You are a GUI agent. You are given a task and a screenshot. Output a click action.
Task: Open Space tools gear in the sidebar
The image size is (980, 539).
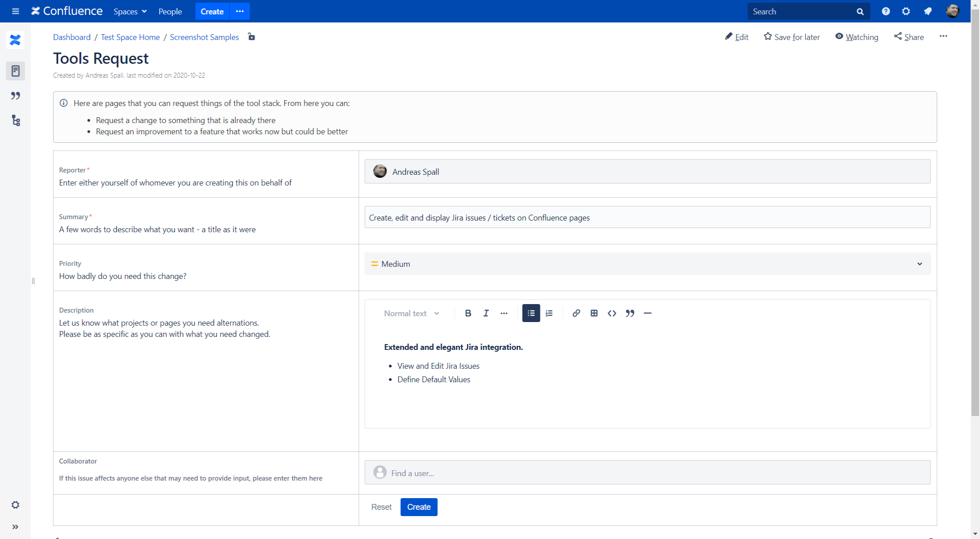pos(15,505)
